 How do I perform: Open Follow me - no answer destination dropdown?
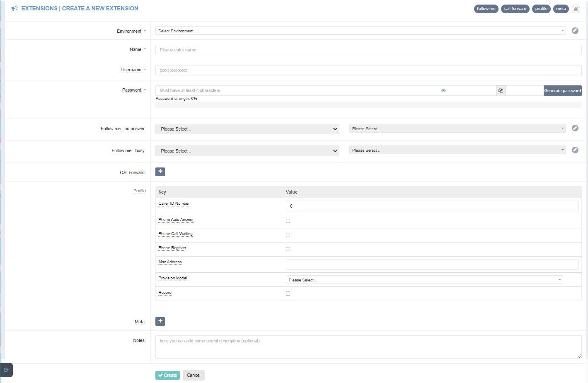(x=457, y=128)
